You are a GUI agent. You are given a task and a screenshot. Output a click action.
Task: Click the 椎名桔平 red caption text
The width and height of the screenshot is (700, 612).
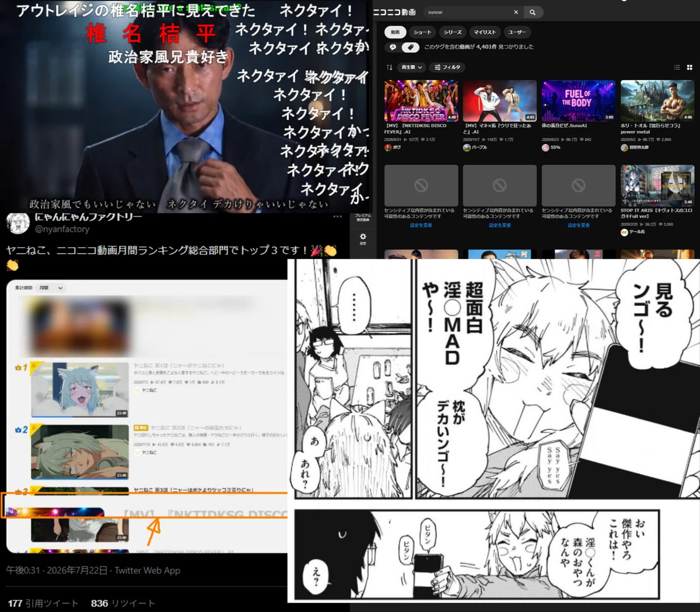[151, 34]
